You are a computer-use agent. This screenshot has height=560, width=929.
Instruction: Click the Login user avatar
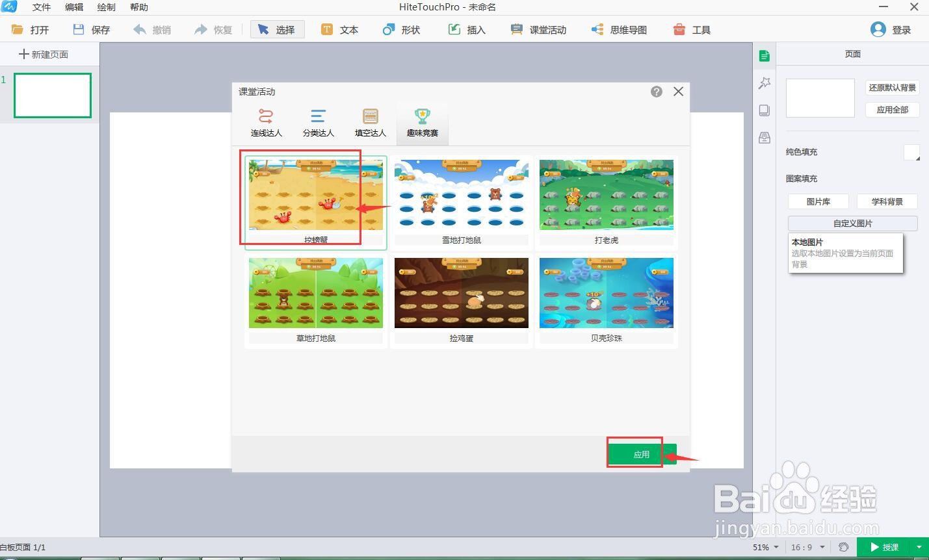click(x=878, y=29)
